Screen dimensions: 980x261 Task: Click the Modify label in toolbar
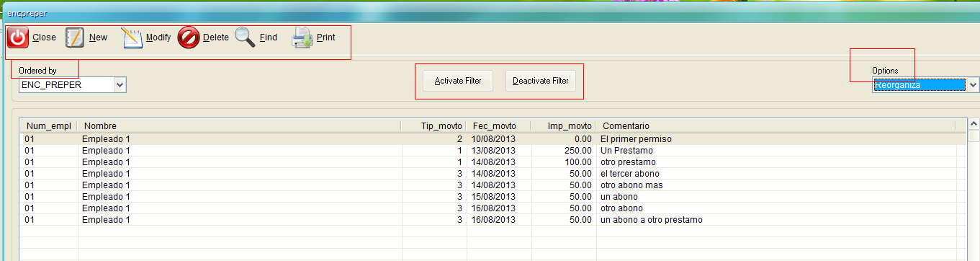click(158, 37)
